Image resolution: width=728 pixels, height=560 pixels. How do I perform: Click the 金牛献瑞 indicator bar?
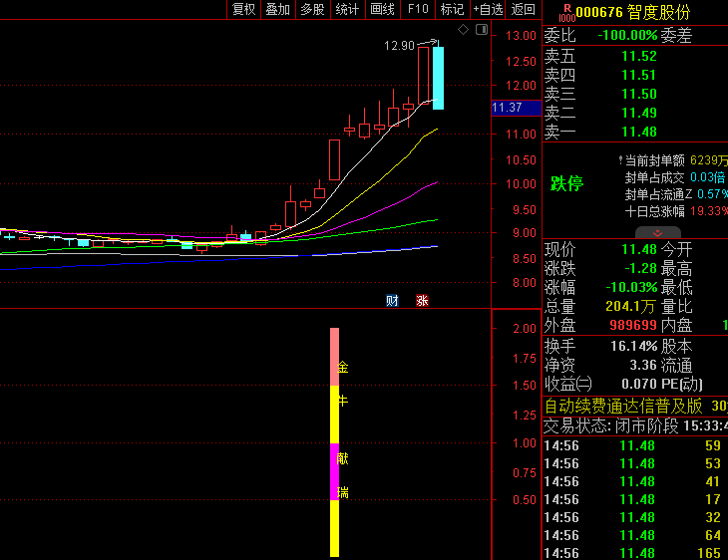(334, 442)
